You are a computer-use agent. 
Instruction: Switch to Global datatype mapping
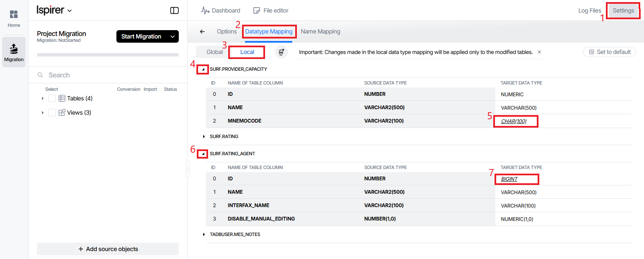[214, 52]
